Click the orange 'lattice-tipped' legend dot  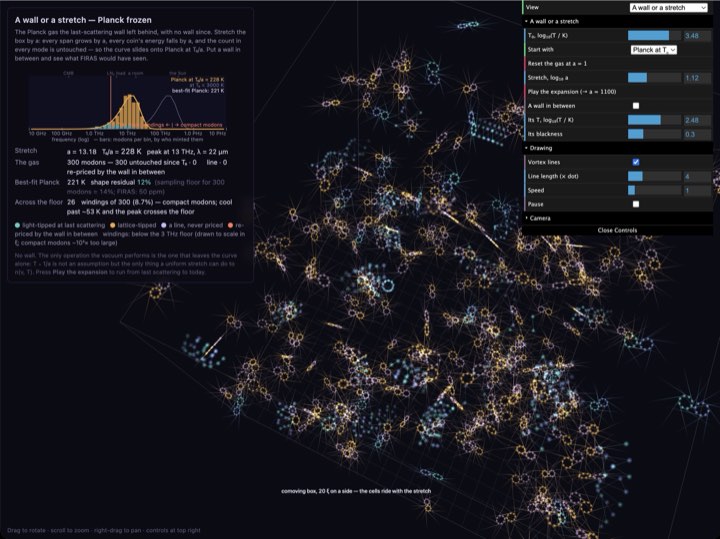(x=112, y=225)
